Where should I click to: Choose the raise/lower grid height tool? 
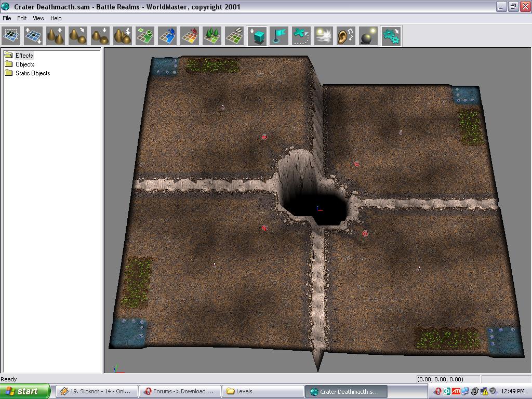click(33, 36)
